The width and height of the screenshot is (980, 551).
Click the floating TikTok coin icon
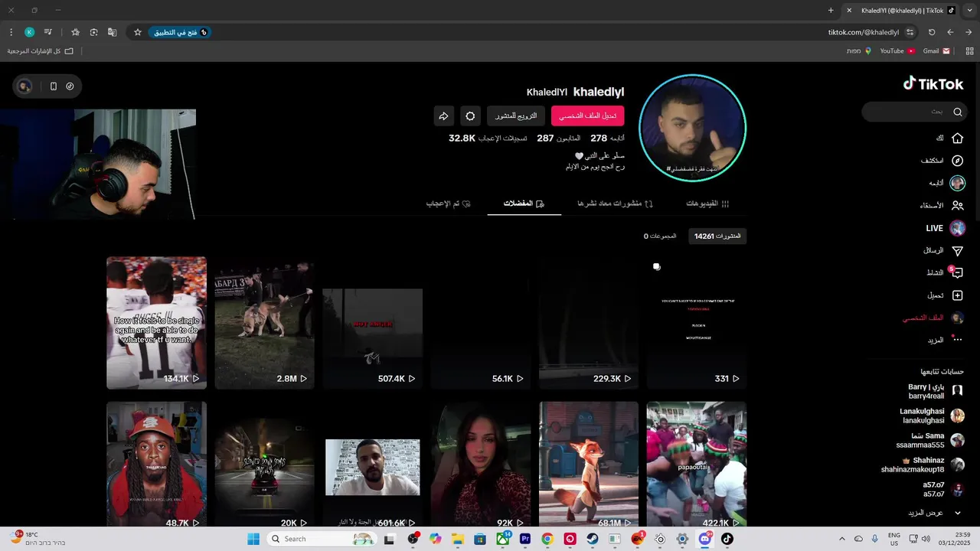[x=70, y=86]
